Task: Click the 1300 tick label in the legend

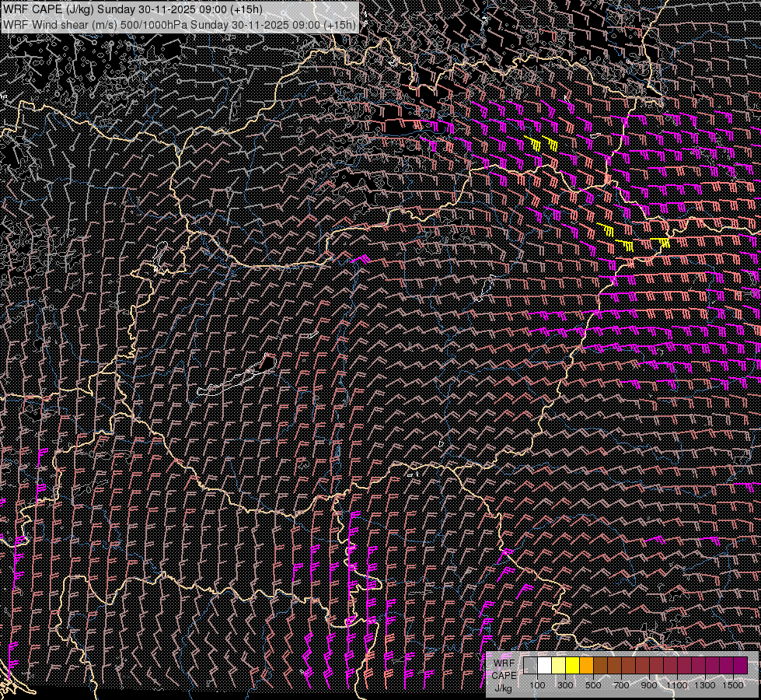Action: point(705,685)
